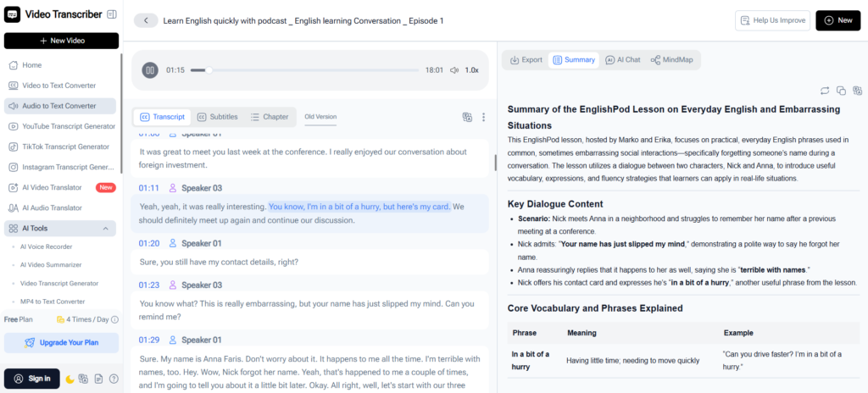The height and width of the screenshot is (393, 868).
Task: Click the black New button
Action: click(838, 20)
